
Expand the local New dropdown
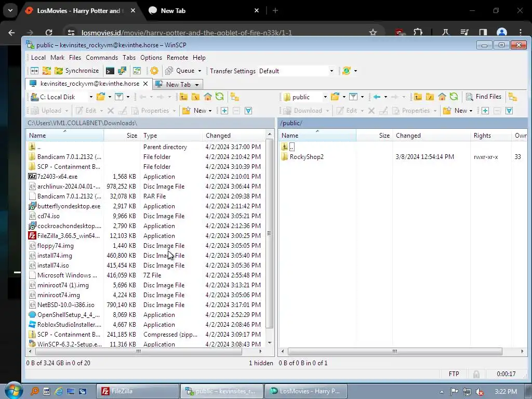tap(210, 111)
